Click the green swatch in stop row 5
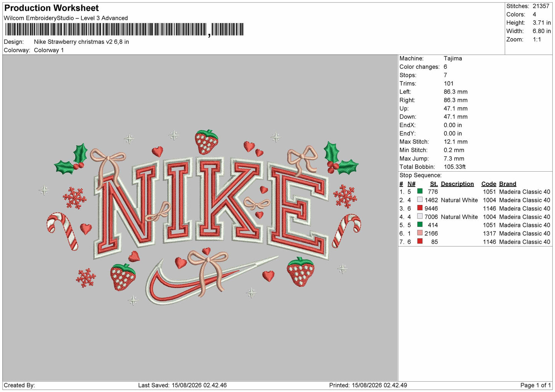555x392 pixels. (420, 225)
